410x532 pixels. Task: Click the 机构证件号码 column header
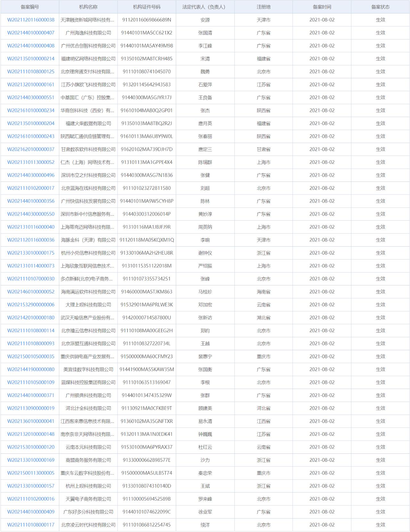(147, 7)
